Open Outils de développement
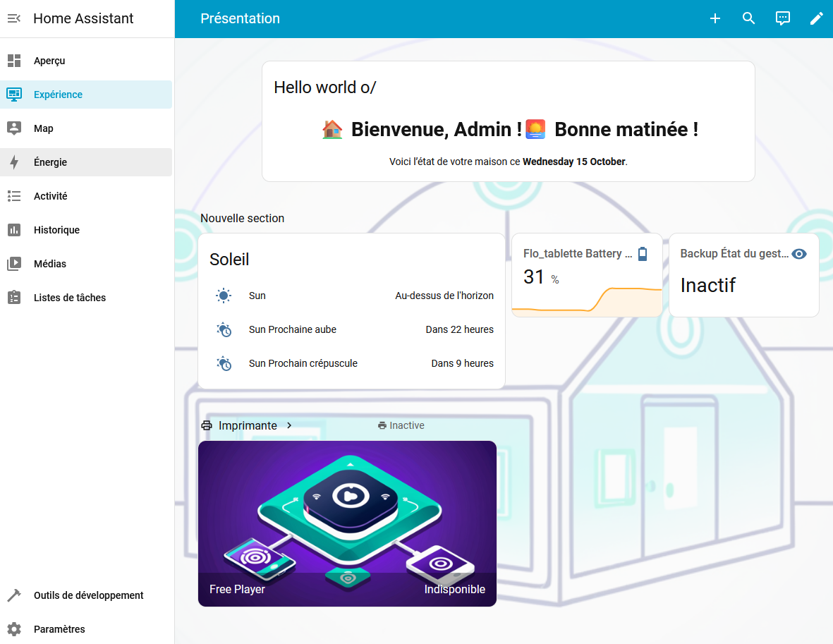The height and width of the screenshot is (644, 833). point(88,595)
